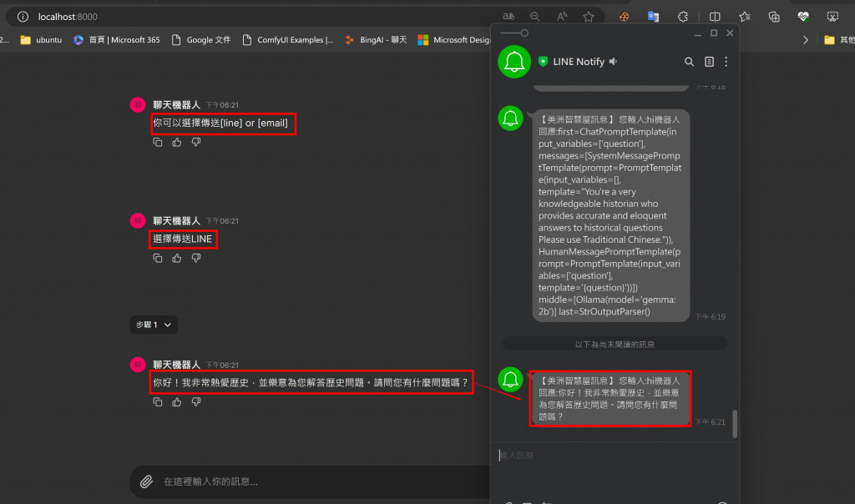Image resolution: width=855 pixels, height=504 pixels.
Task: Open the browser essentials heart icon
Action: 803,17
